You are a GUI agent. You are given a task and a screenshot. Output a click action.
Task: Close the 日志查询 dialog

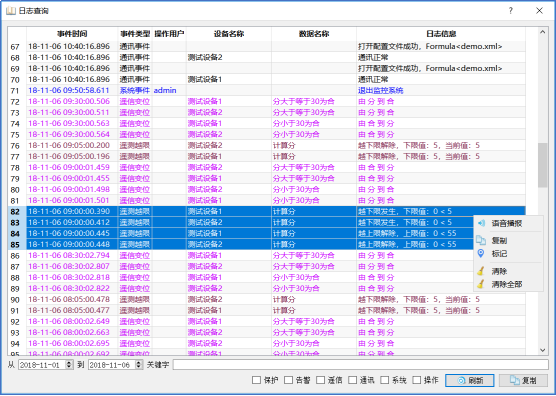539,11
